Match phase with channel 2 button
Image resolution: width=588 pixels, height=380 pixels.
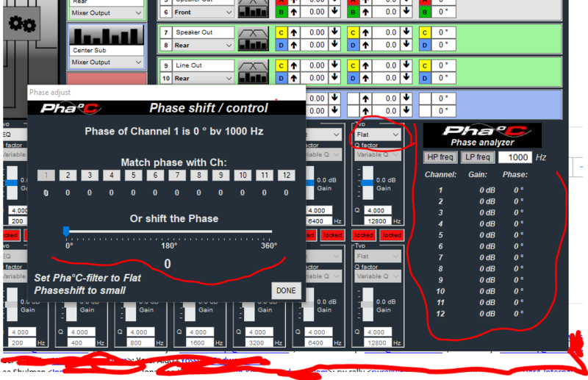click(68, 175)
